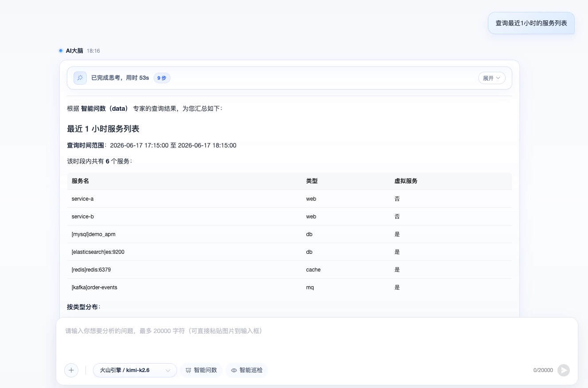This screenshot has height=388, width=588.
Task: Click 否 in the service-a row
Action: 397,199
